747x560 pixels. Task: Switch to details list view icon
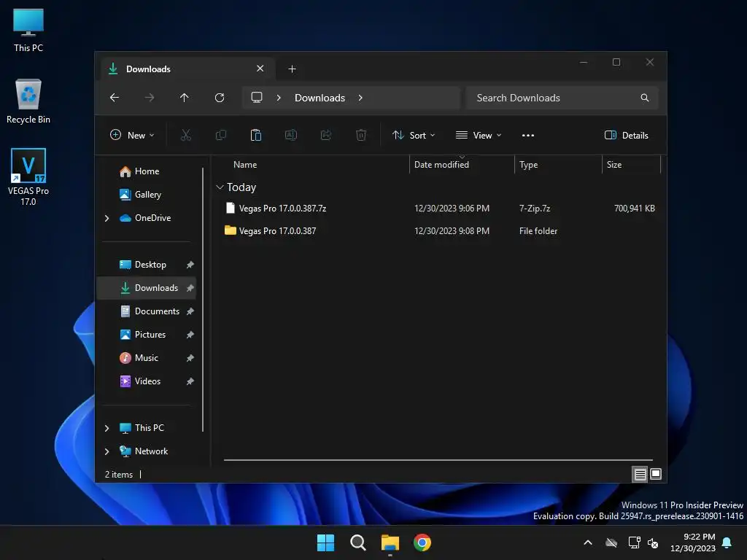[640, 474]
